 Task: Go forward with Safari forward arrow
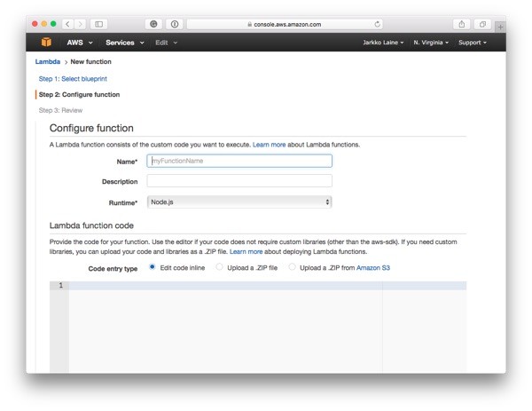pos(80,24)
